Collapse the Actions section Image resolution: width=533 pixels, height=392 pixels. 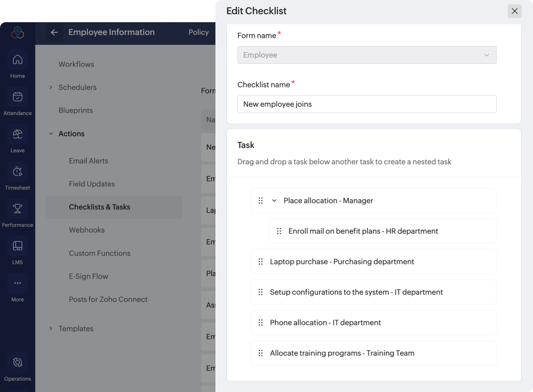51,134
